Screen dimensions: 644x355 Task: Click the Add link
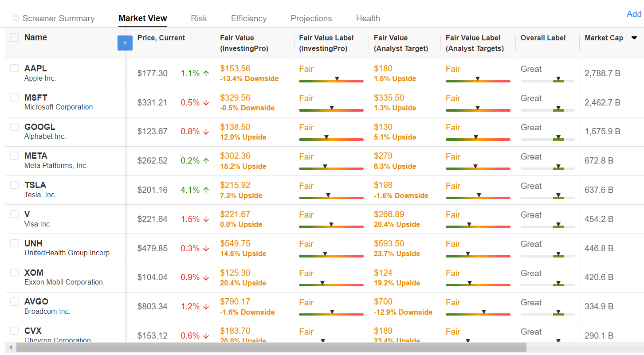[634, 14]
